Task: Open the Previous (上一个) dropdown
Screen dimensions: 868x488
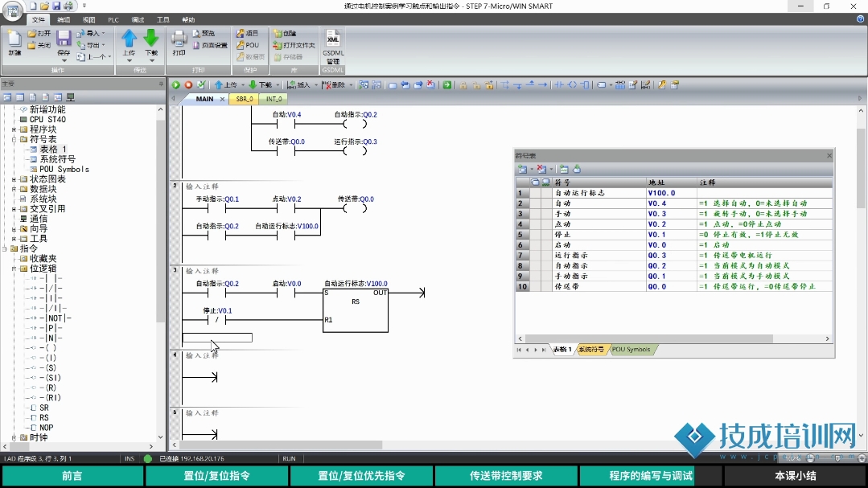Action: coord(94,57)
